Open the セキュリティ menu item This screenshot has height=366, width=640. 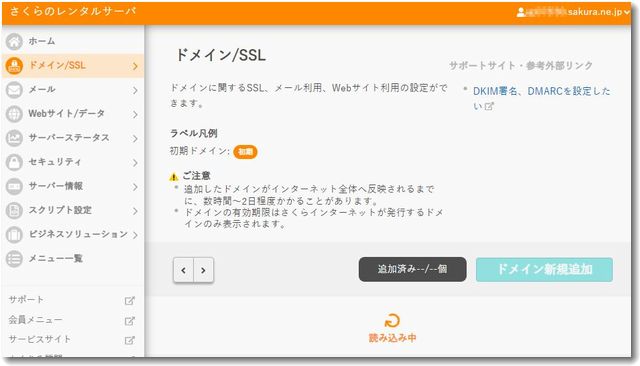[73, 162]
